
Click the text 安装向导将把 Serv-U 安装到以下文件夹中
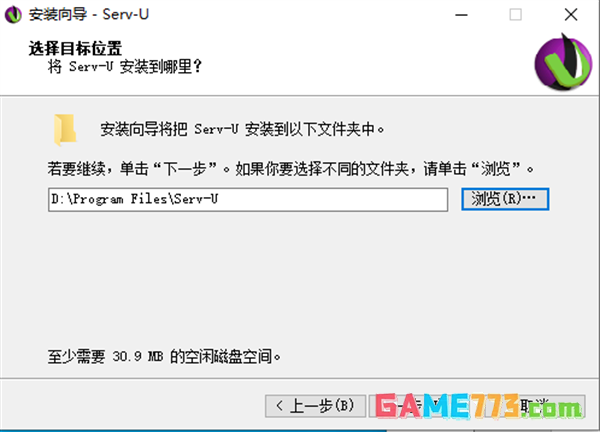242,129
